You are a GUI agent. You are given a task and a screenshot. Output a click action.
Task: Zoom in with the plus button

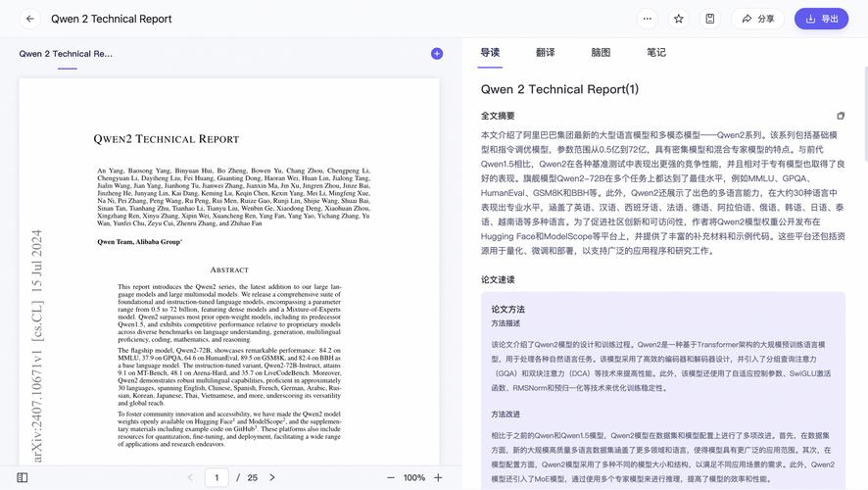[x=439, y=477]
